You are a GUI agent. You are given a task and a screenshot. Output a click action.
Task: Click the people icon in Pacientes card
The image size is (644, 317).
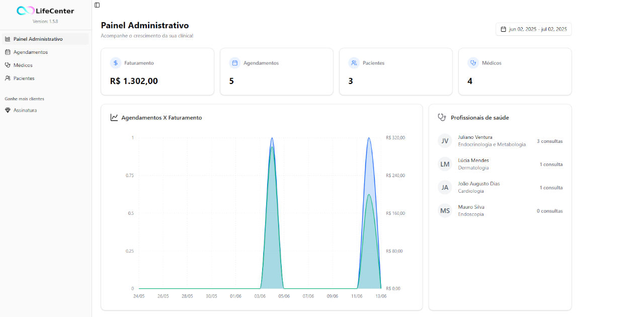coord(354,63)
